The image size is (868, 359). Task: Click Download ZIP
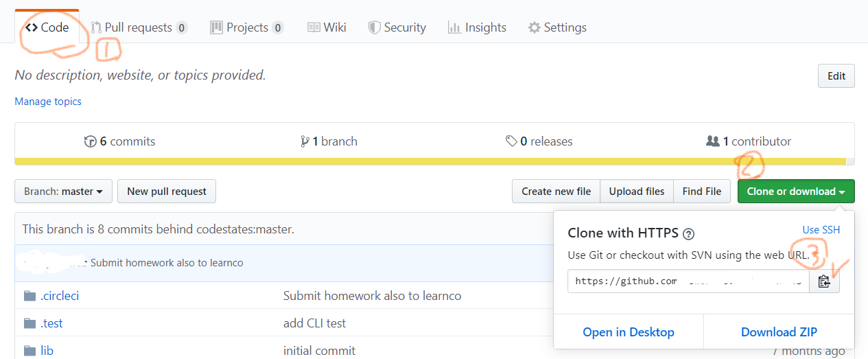779,332
